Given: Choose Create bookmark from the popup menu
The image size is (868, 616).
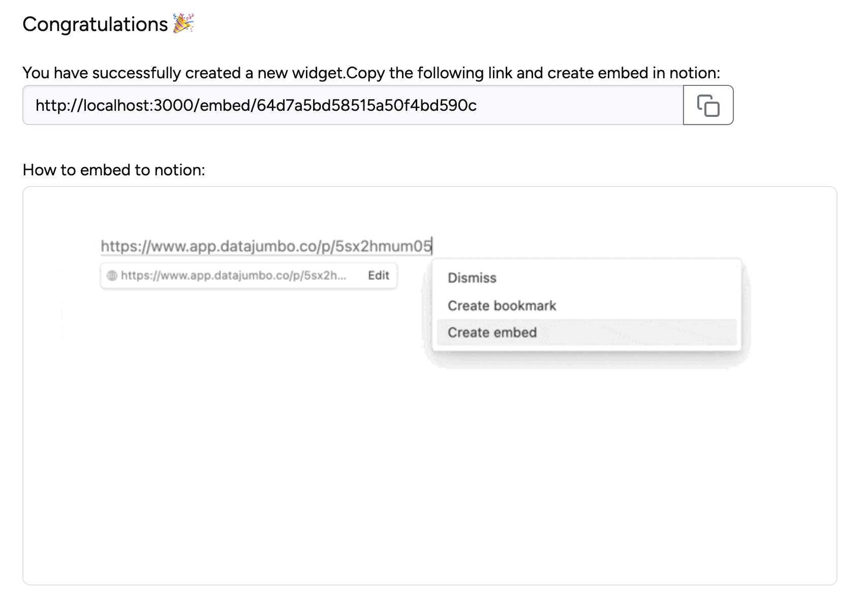Looking at the screenshot, I should (x=502, y=305).
